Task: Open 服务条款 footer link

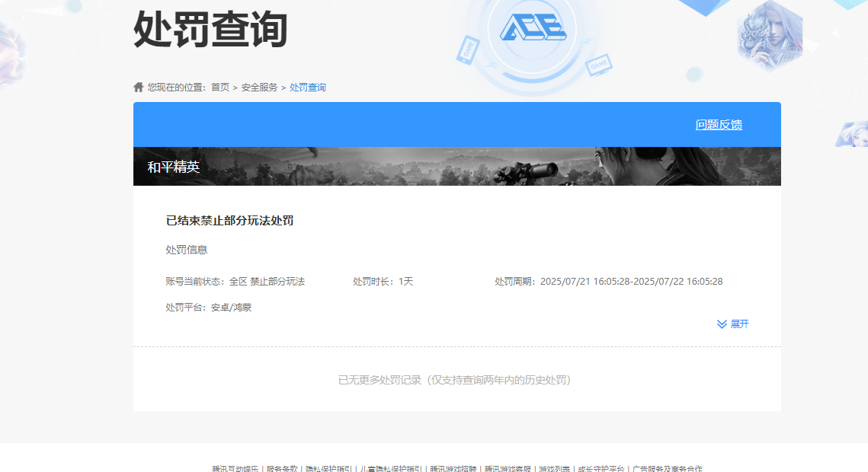Action: click(282, 469)
